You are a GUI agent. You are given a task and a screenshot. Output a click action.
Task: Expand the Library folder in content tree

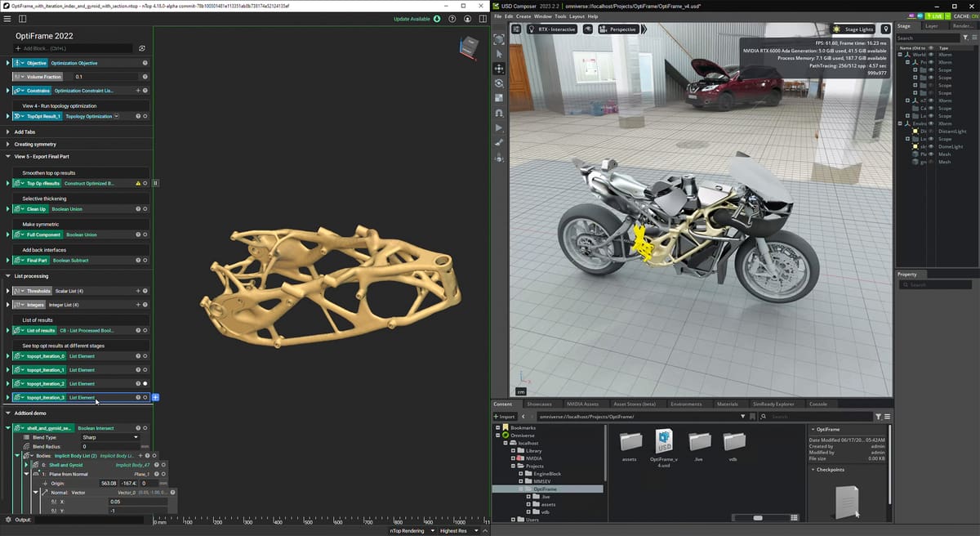coord(513,450)
